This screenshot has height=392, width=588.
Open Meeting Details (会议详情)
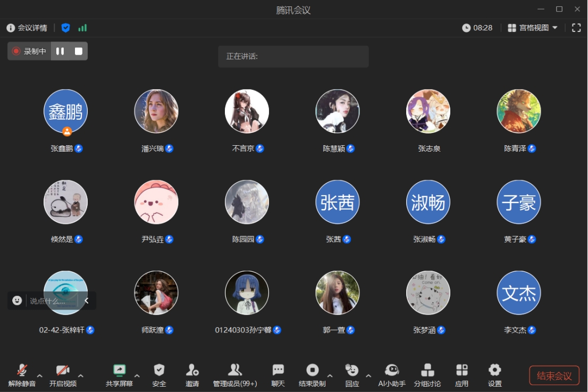click(x=27, y=28)
